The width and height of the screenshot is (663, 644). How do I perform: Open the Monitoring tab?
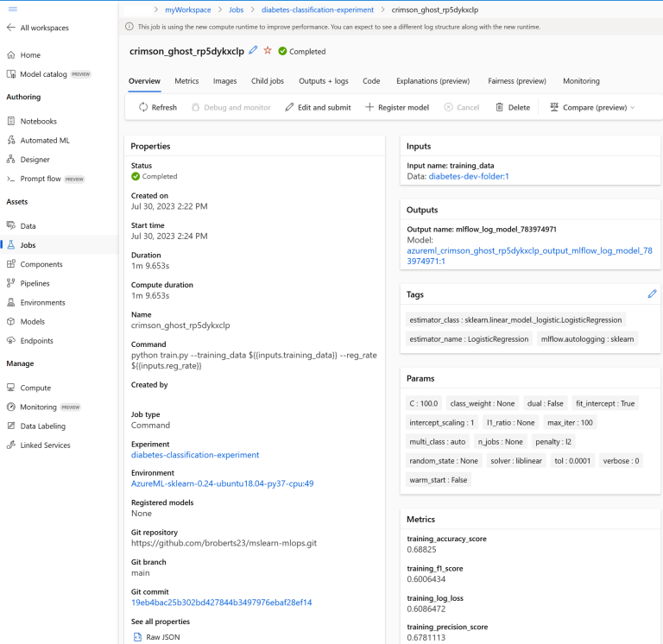(581, 81)
